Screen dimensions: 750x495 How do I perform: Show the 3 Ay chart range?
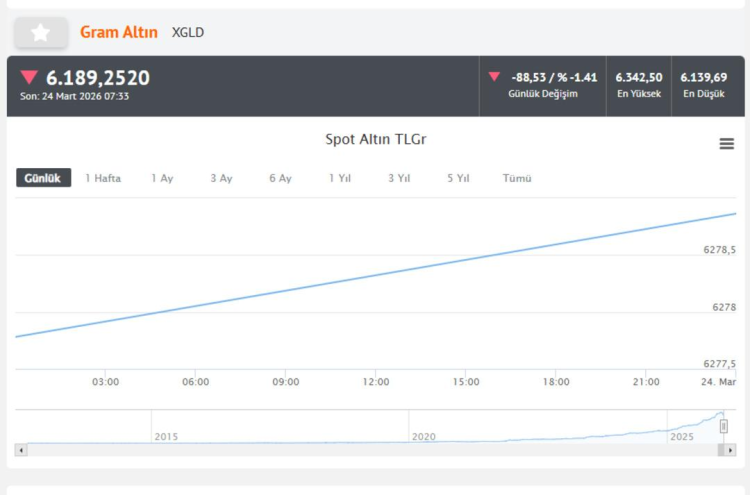[x=221, y=178]
